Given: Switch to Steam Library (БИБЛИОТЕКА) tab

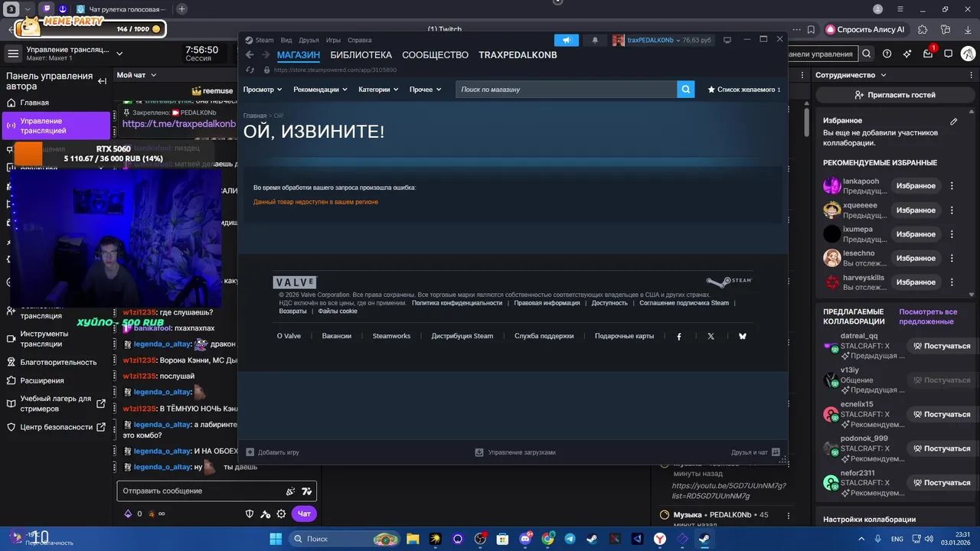Looking at the screenshot, I should 361,55.
